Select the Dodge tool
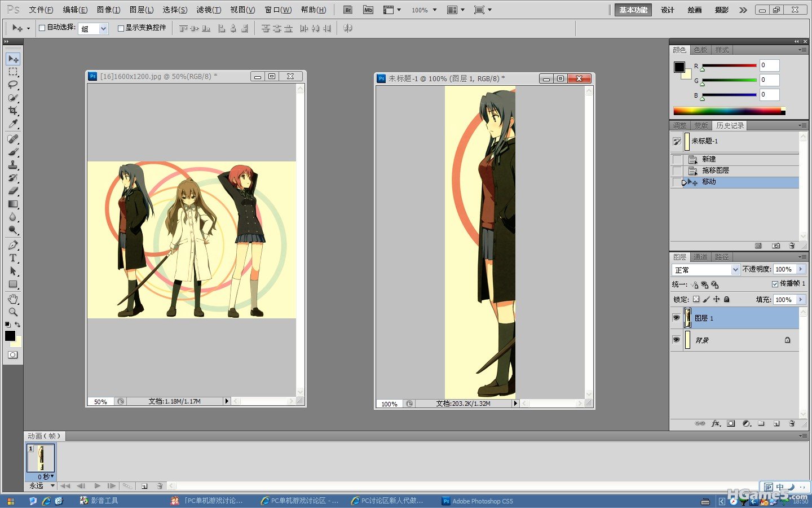This screenshot has height=508, width=812. coord(13,230)
